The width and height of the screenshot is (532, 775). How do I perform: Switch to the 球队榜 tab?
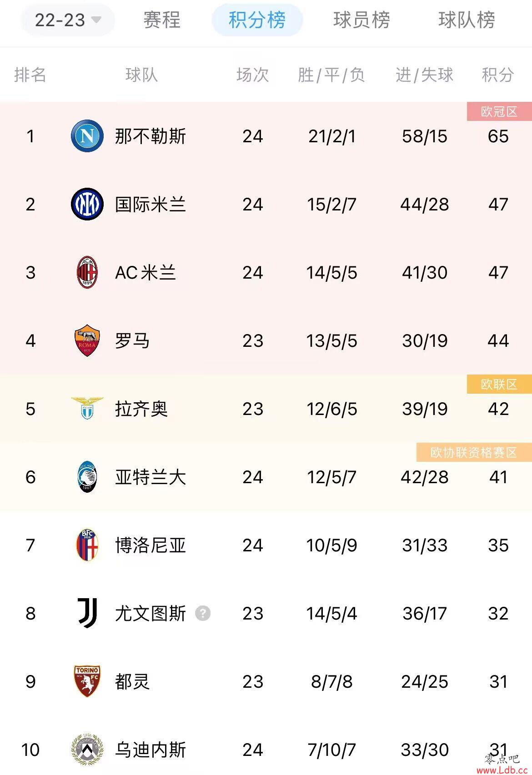click(x=467, y=20)
